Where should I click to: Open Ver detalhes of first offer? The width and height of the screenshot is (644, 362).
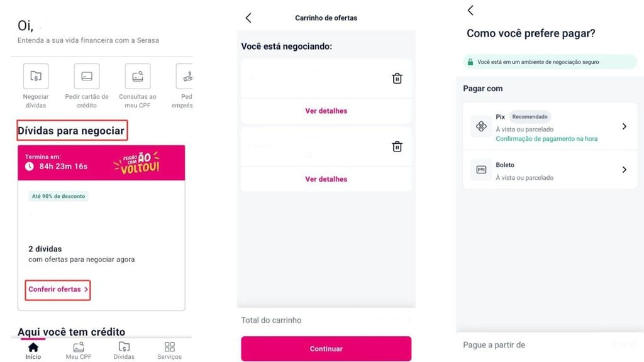pyautogui.click(x=326, y=111)
